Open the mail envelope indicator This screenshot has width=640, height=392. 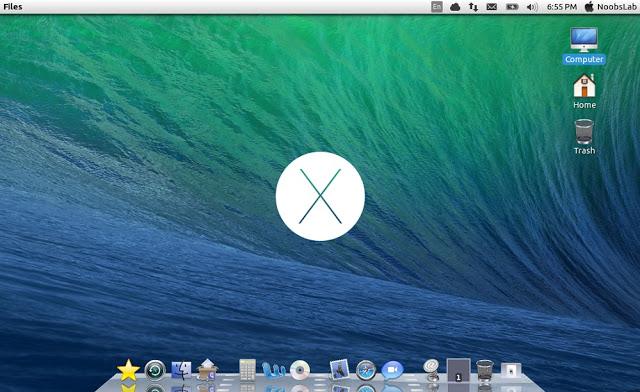click(x=492, y=7)
